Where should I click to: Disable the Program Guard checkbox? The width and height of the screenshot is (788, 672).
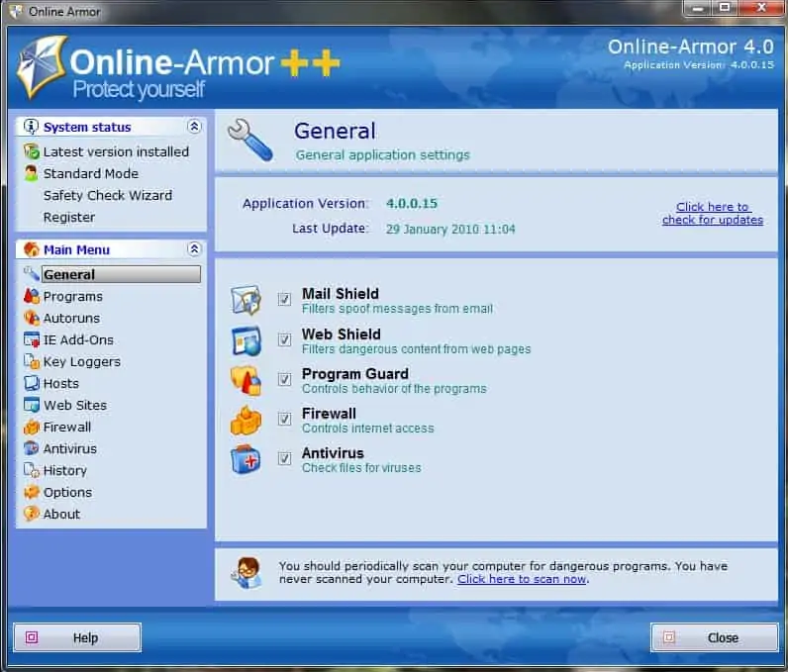pyautogui.click(x=284, y=379)
